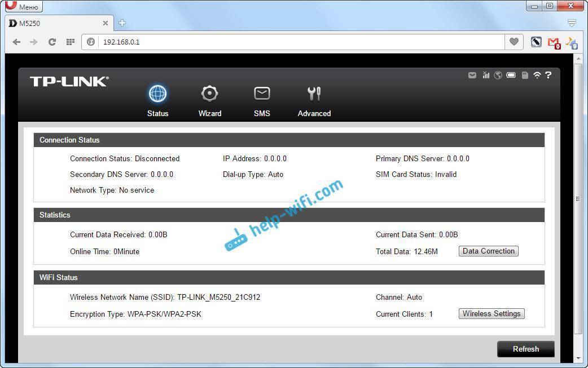
Task: Click the site info globe in address bar
Action: (x=91, y=42)
